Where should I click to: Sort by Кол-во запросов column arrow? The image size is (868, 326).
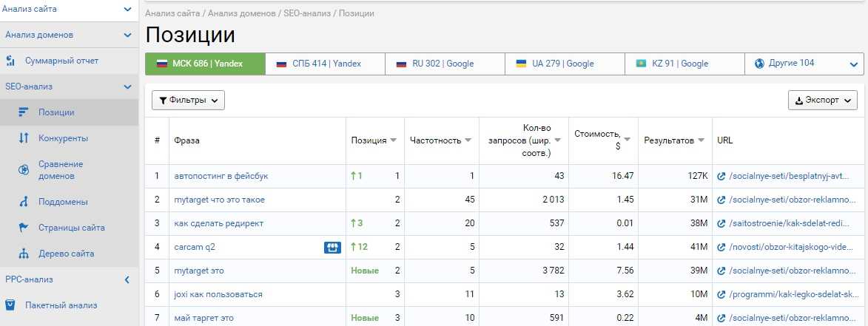[x=557, y=140]
